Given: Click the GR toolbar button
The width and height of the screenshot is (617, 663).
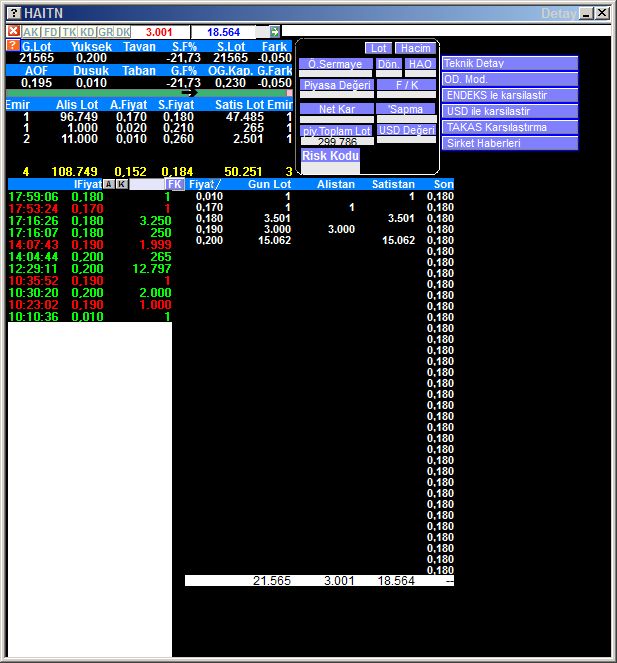Looking at the screenshot, I should [x=105, y=32].
